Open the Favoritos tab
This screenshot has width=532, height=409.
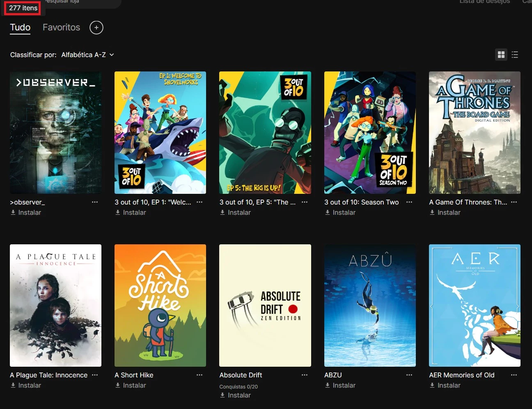pos(61,28)
